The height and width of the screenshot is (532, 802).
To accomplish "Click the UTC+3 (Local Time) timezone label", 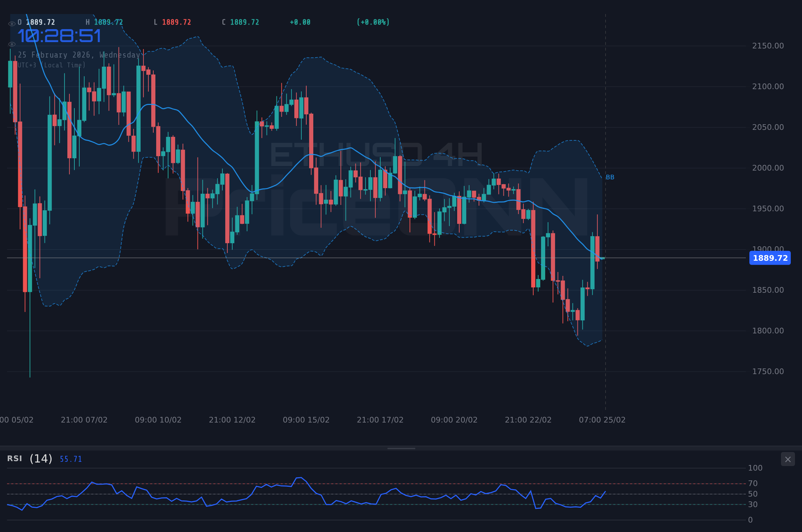I will click(52, 65).
